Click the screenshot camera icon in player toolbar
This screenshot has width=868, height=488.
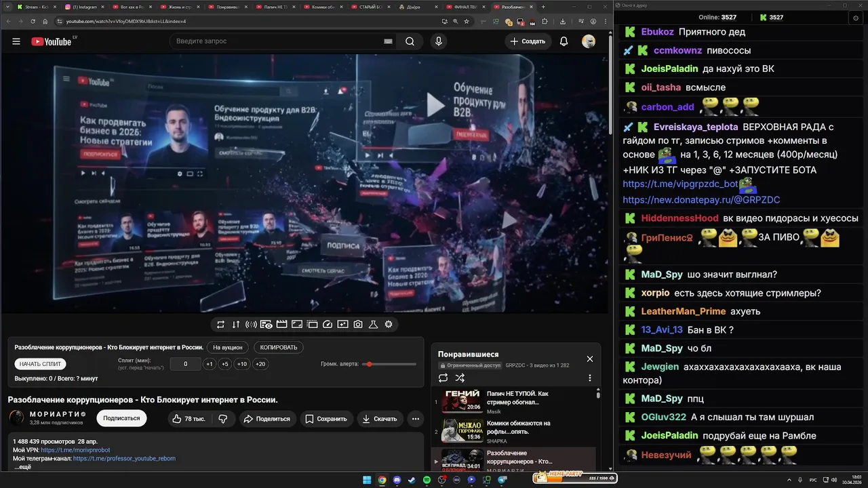point(357,325)
